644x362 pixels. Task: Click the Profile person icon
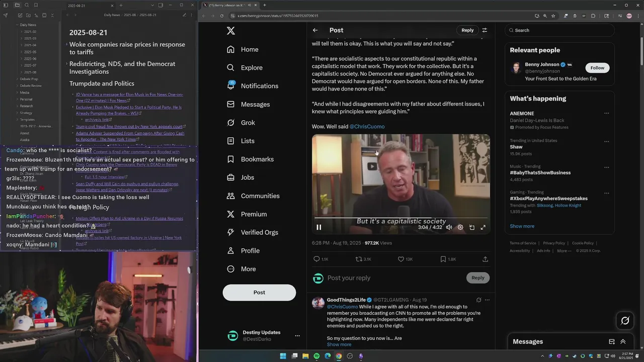230,251
